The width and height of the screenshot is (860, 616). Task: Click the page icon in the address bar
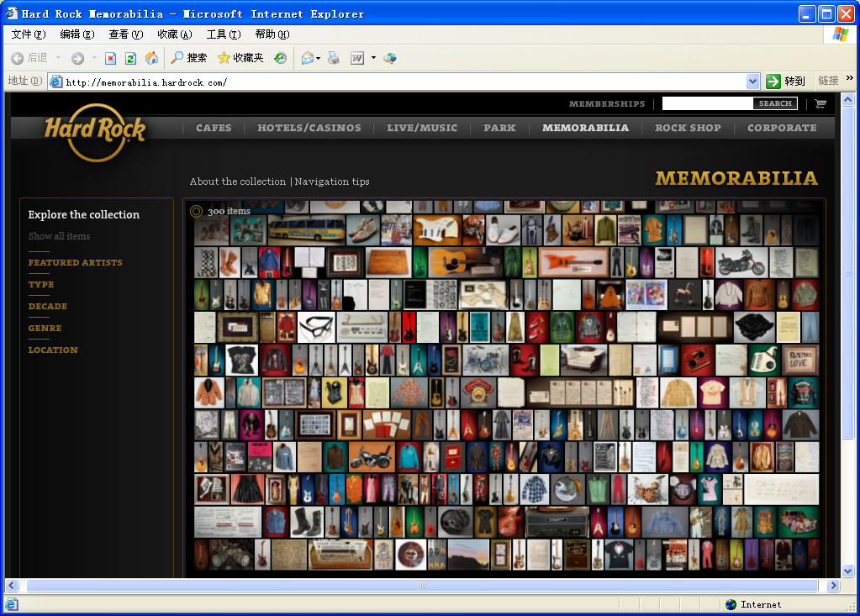click(x=56, y=82)
